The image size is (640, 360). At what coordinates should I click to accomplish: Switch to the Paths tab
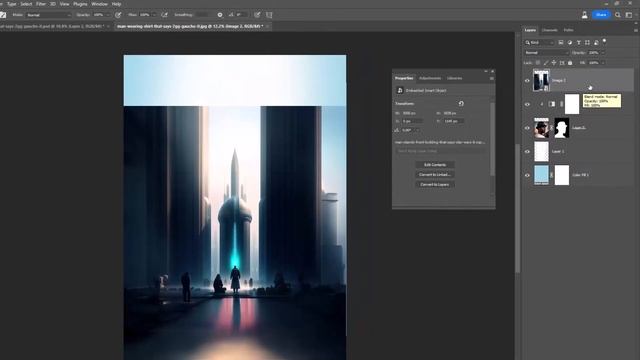tap(568, 30)
